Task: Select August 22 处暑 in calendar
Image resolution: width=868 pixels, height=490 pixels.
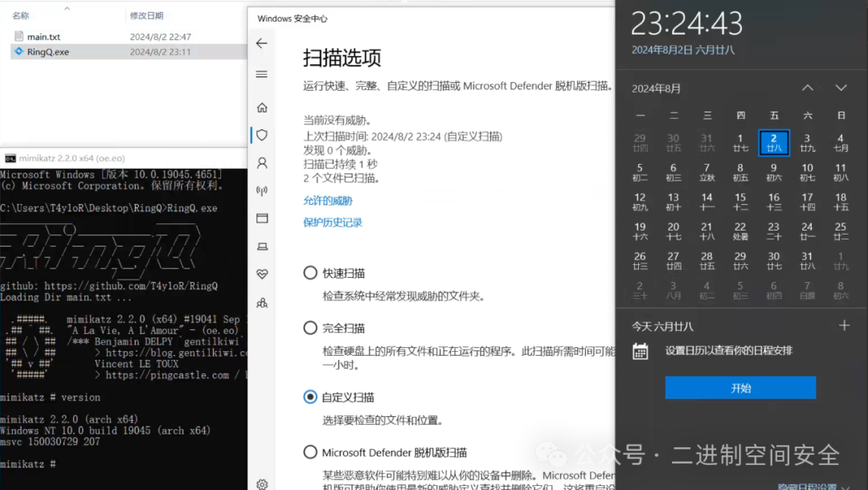Action: (740, 231)
